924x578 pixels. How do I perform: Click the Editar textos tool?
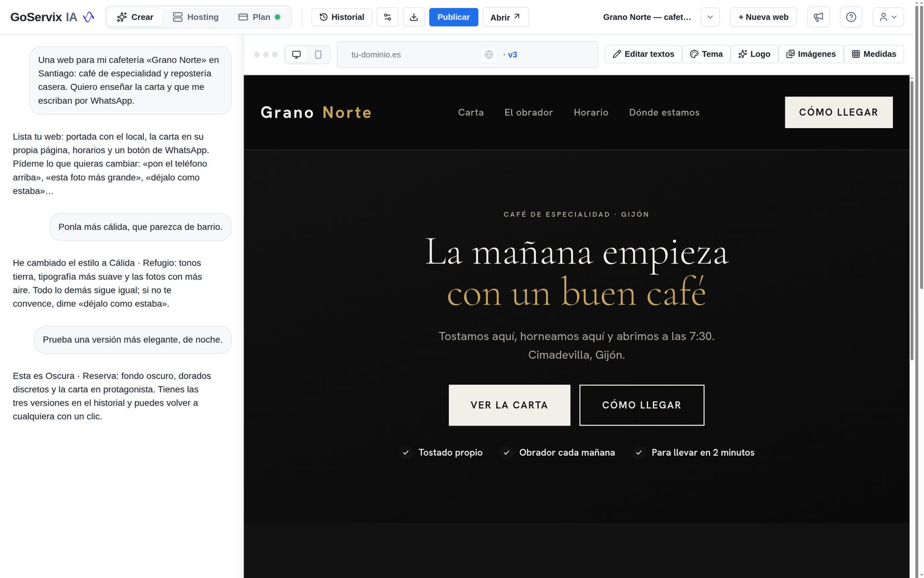pyautogui.click(x=643, y=54)
